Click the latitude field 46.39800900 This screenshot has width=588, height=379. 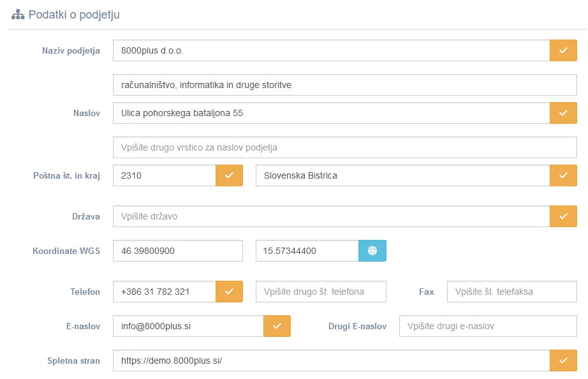pos(177,251)
